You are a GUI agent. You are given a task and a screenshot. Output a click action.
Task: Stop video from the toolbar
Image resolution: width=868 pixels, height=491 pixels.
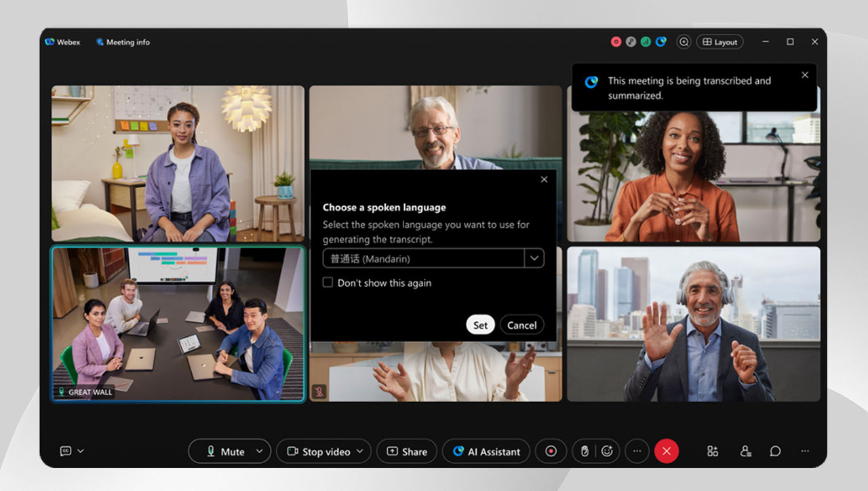click(x=319, y=452)
